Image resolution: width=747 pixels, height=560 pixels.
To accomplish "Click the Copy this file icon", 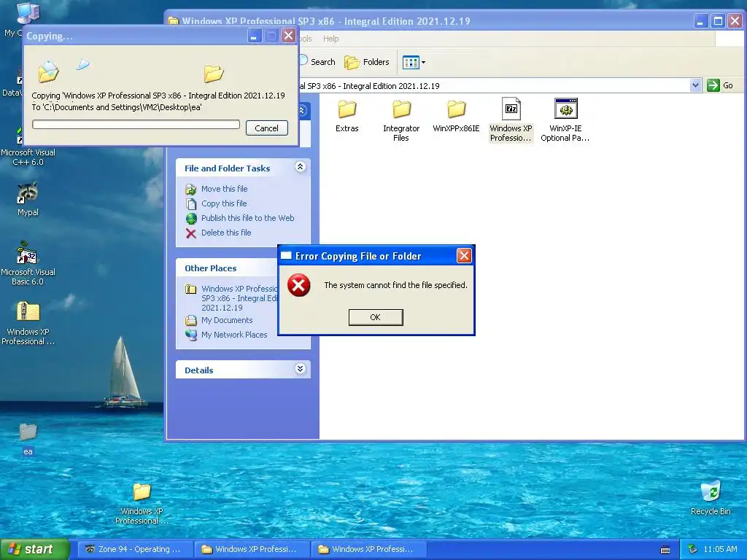I will [x=191, y=204].
